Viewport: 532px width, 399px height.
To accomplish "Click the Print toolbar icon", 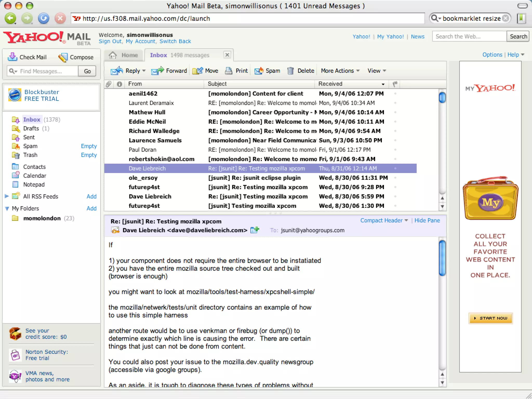I will pyautogui.click(x=229, y=71).
